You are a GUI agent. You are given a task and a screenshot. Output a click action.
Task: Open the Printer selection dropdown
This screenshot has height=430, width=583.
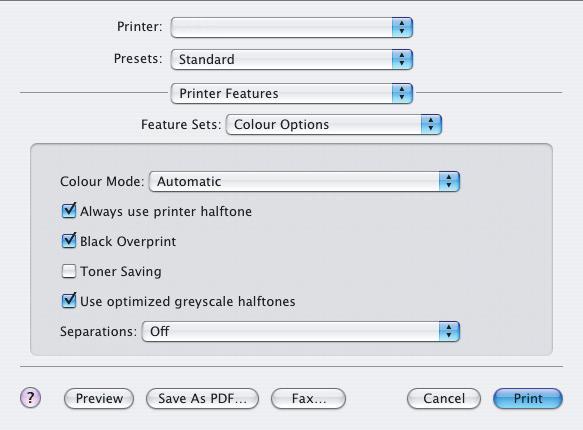292,28
